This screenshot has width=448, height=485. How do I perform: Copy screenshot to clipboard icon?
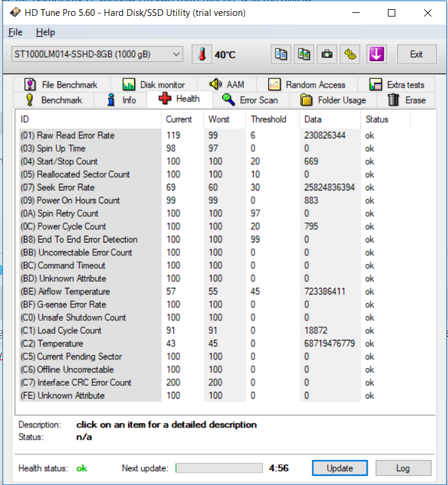pos(304,55)
